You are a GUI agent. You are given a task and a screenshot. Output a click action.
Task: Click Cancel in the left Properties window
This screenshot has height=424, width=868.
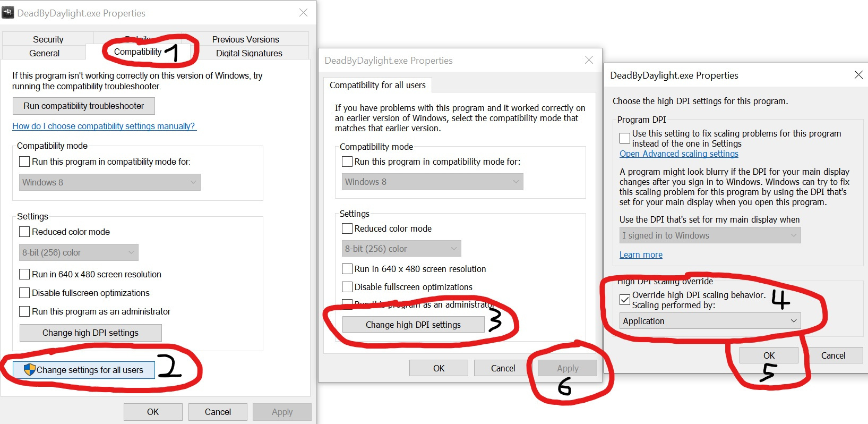tap(218, 412)
